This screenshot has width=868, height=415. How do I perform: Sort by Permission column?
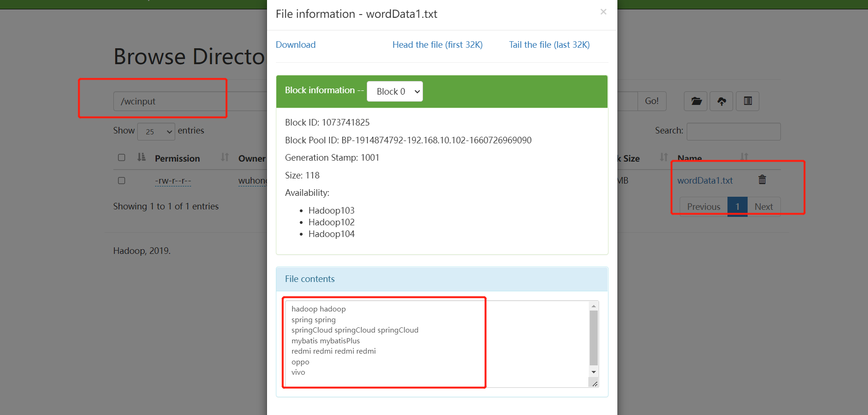177,159
